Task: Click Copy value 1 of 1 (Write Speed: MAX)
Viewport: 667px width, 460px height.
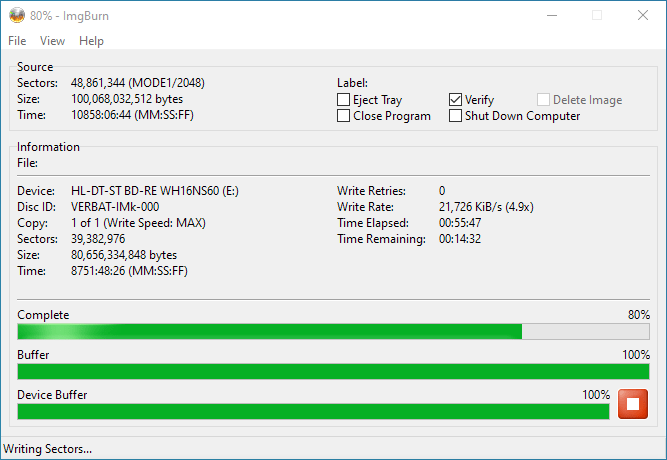Action: coord(138,223)
